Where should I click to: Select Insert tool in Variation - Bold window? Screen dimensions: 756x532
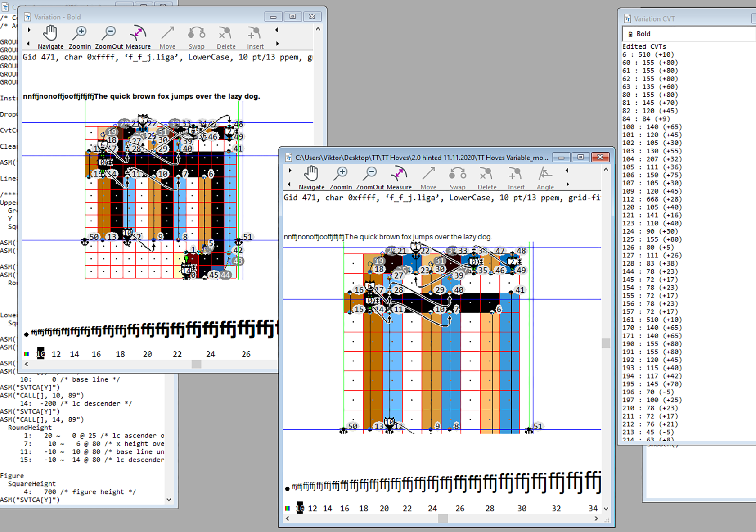[255, 37]
